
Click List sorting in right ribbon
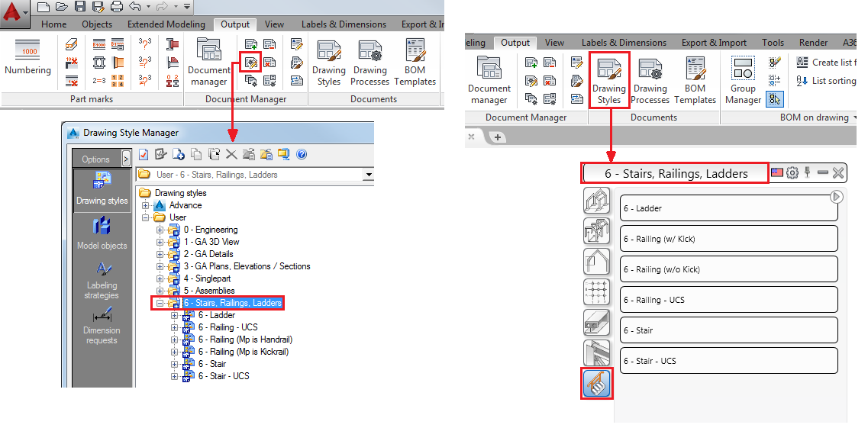827,81
